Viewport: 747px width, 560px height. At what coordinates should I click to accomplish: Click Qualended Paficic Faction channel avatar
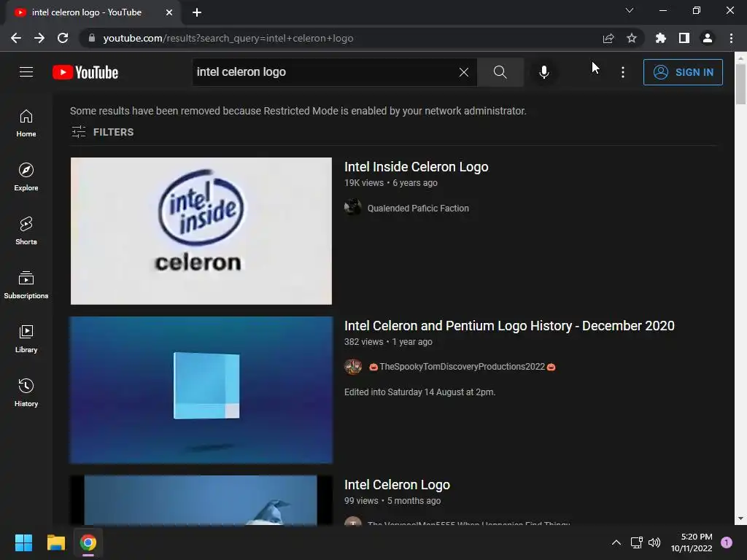tap(352, 208)
